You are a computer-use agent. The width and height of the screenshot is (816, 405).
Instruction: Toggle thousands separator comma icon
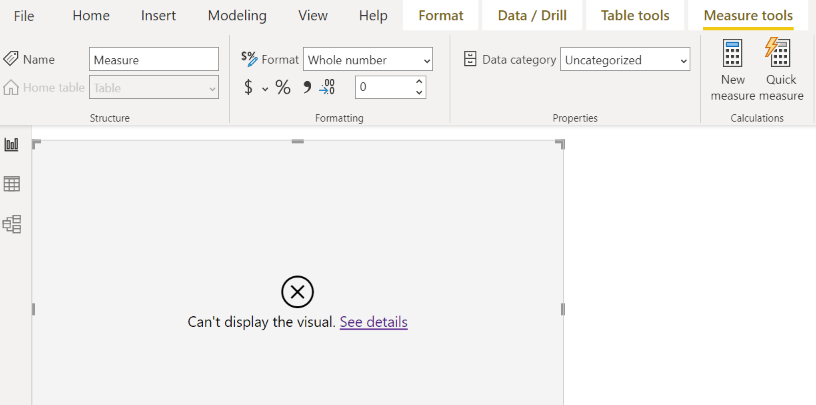pos(307,87)
